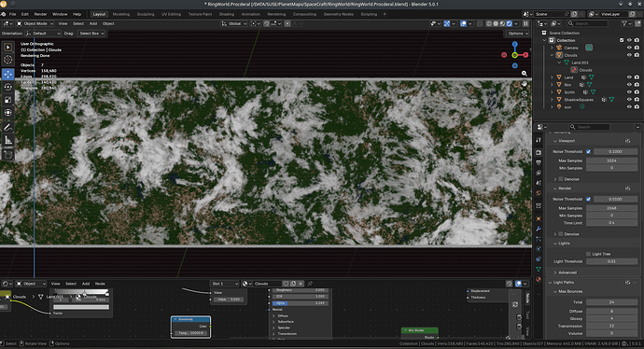The image size is (644, 349).
Task: Open the Object Mode dropdown
Action: (x=35, y=24)
